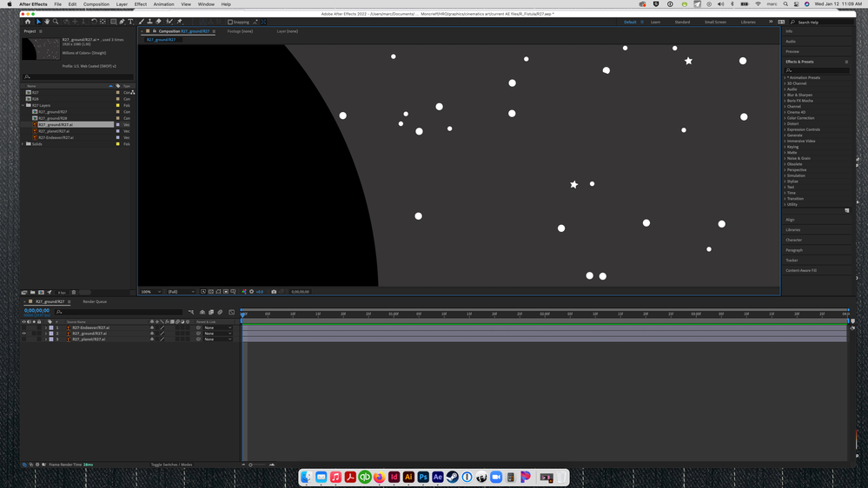
Task: Switch to the Render Queue tab
Action: (95, 301)
